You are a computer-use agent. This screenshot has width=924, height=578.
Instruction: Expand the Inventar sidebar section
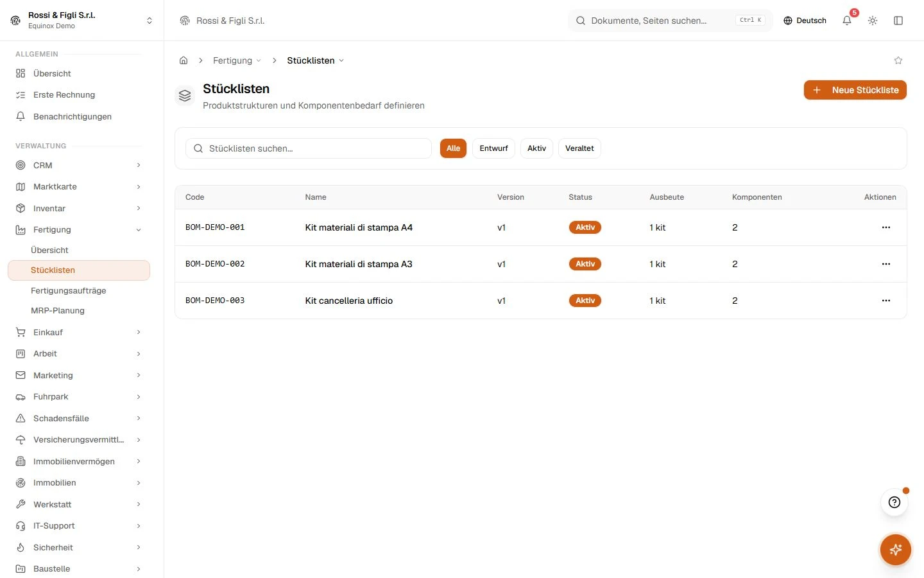(79, 208)
